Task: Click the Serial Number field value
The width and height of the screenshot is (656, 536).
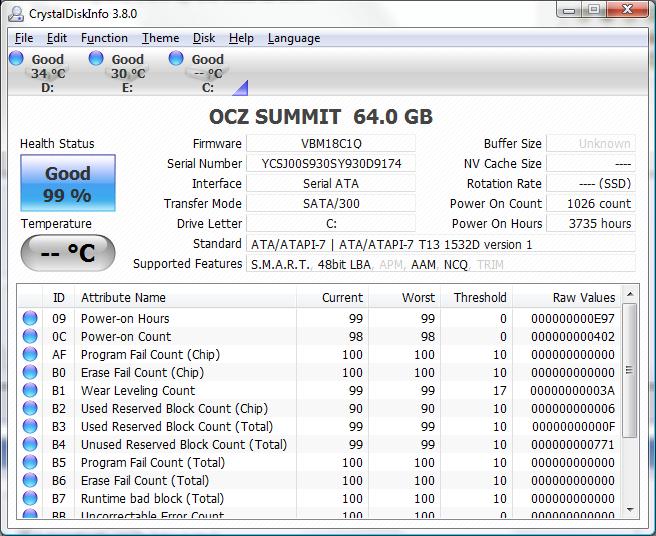Action: (x=331, y=164)
